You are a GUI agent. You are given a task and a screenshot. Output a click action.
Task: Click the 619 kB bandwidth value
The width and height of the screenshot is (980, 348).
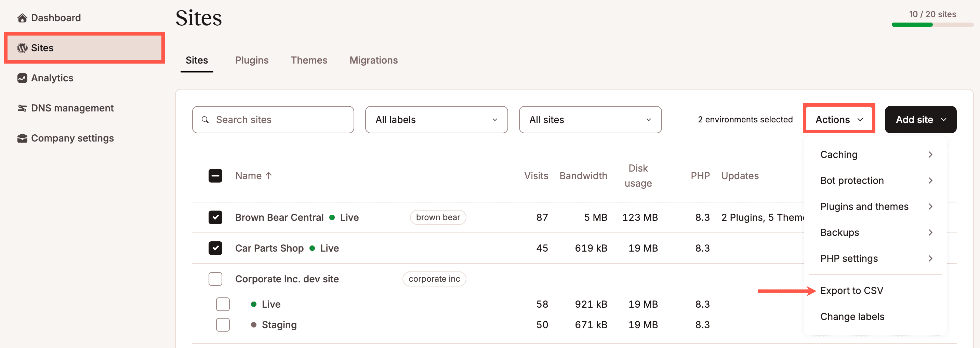click(591, 249)
